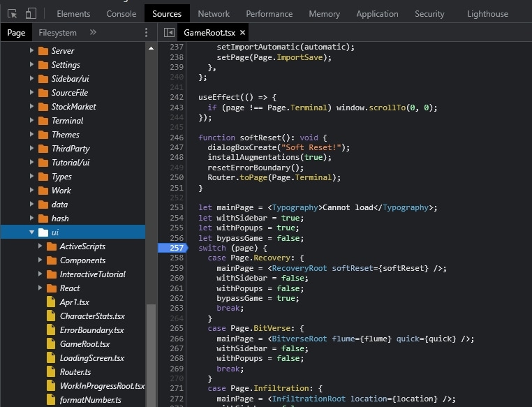This screenshot has width=532, height=407.
Task: Open the Memory tab
Action: (x=325, y=14)
